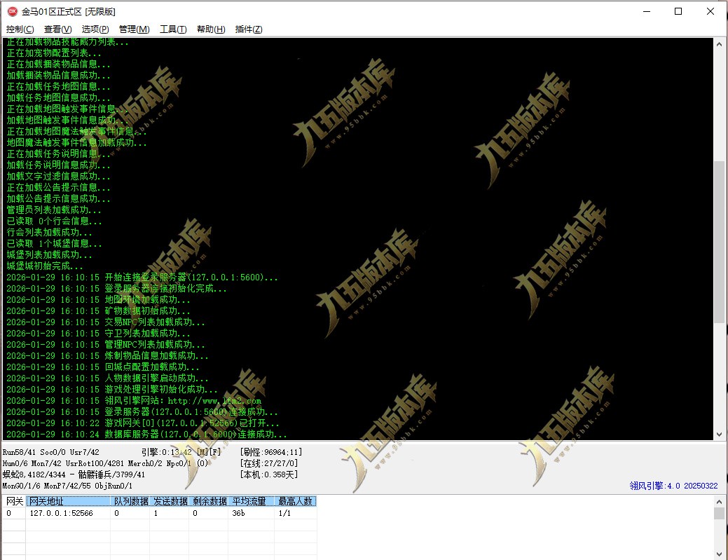Screen dimensions: 728x560
Task: Click log line 已读取 1个城堡信息
Action: [x=54, y=243]
